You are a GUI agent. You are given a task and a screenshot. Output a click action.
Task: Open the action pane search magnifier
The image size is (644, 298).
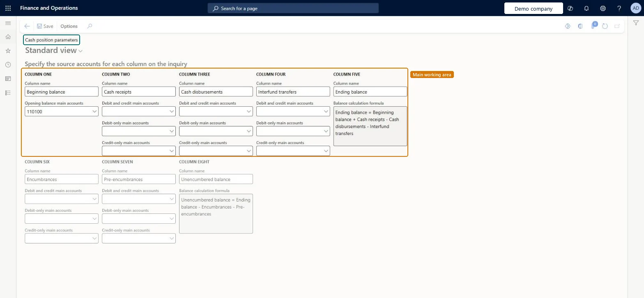click(x=90, y=26)
